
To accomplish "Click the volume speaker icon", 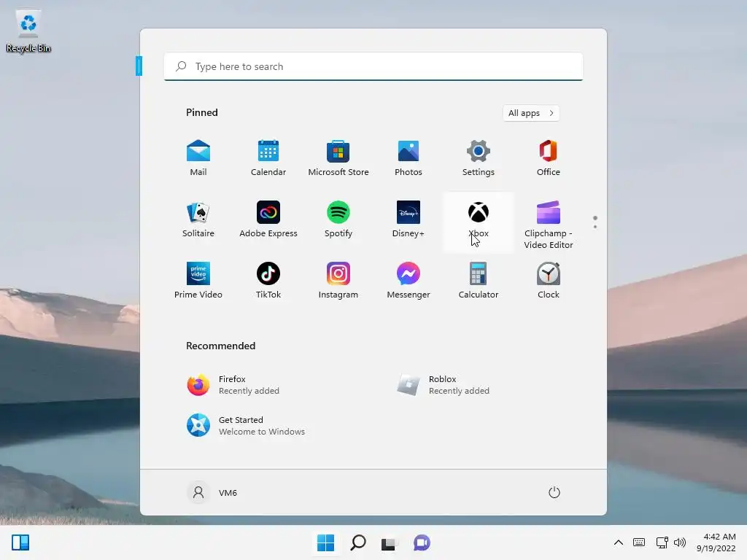I will [680, 542].
